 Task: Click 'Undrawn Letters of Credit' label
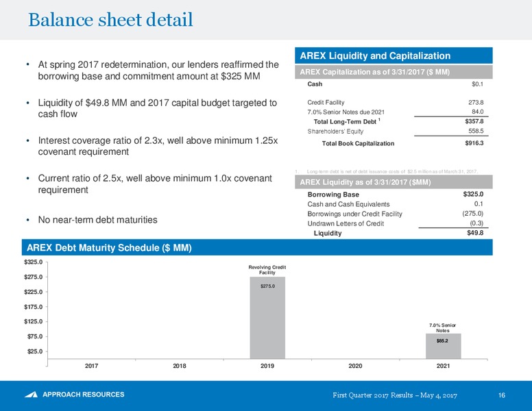point(346,223)
